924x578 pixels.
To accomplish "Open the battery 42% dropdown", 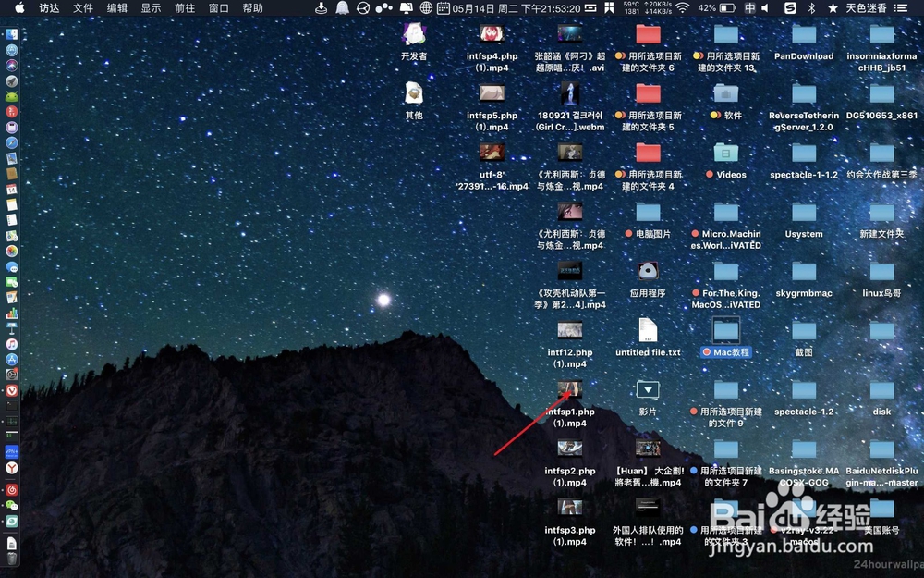I will 707,8.
